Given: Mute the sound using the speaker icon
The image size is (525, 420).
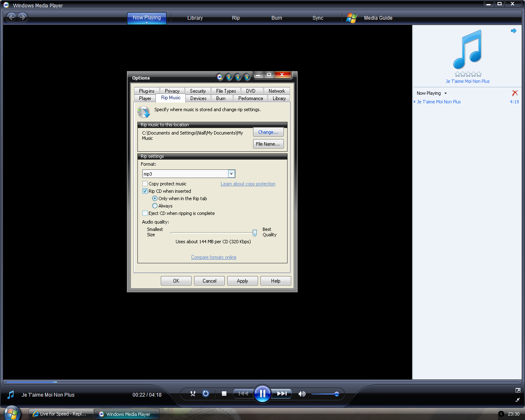Looking at the screenshot, I should pyautogui.click(x=302, y=394).
